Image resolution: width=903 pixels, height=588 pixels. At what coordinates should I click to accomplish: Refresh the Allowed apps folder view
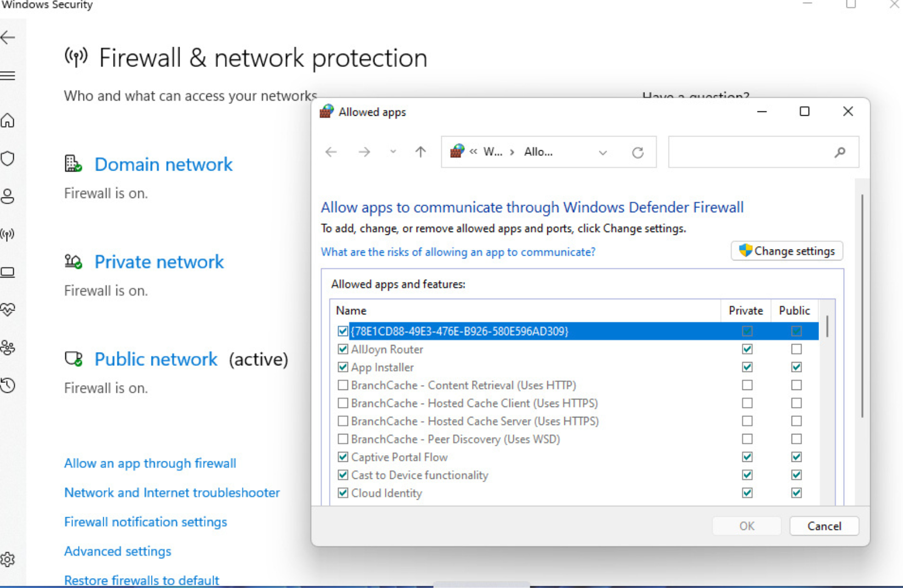coord(638,152)
